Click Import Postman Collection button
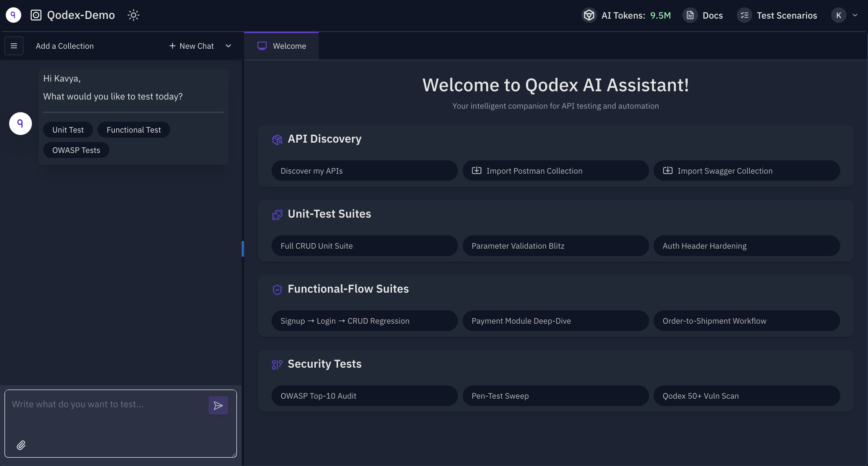The width and height of the screenshot is (868, 466). point(556,171)
